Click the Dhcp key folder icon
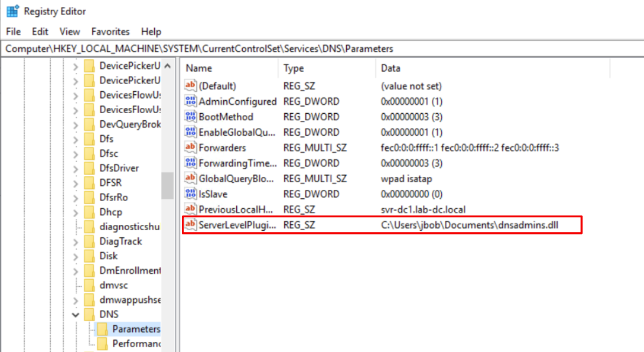 (90, 212)
